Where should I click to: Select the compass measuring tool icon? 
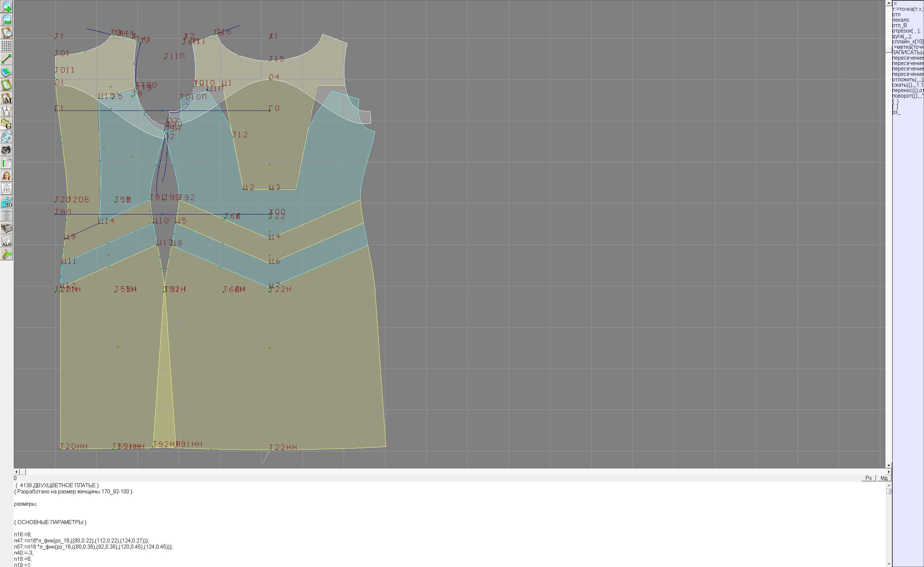(x=6, y=111)
